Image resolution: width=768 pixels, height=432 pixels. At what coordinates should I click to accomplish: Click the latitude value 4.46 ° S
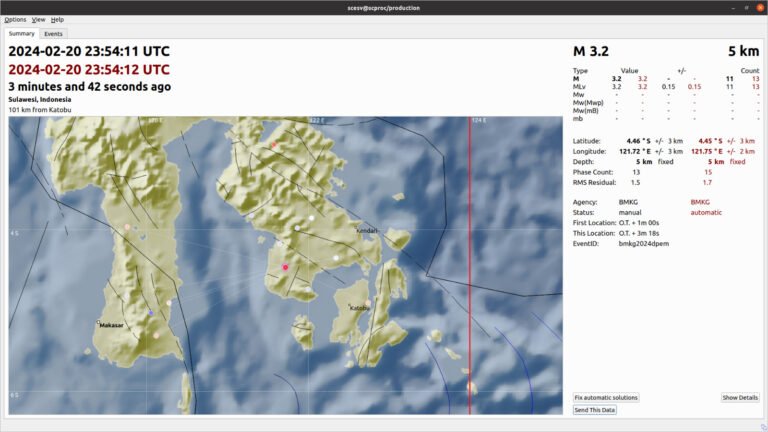(639, 141)
